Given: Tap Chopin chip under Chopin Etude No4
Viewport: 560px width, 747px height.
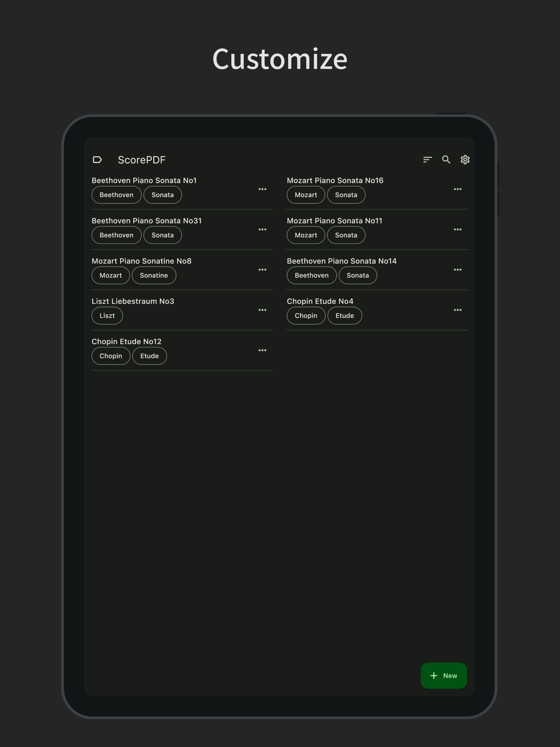Looking at the screenshot, I should click(x=306, y=316).
